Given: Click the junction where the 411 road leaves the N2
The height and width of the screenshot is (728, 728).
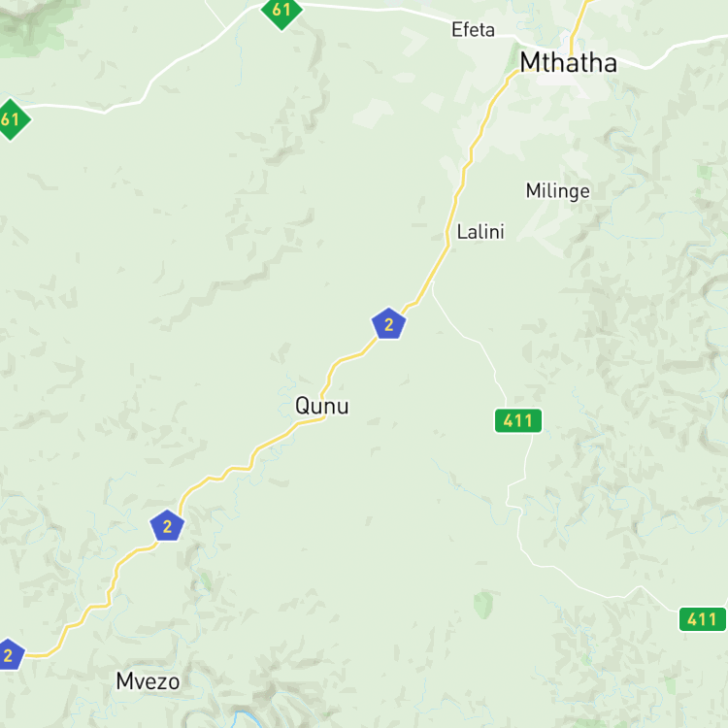Looking at the screenshot, I should pos(432,281).
